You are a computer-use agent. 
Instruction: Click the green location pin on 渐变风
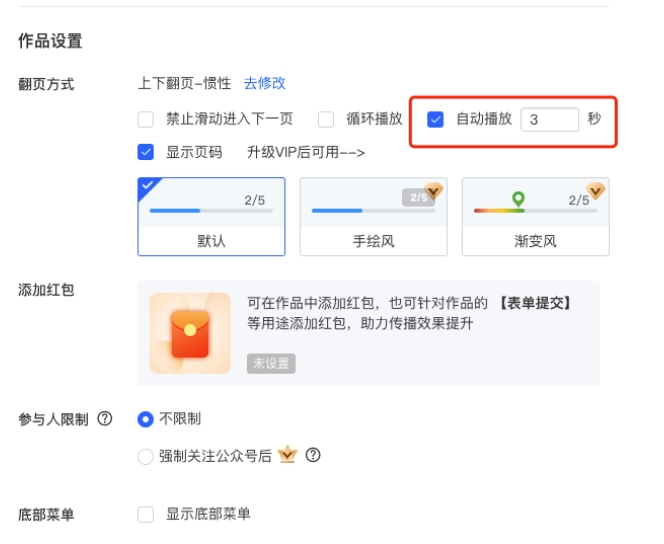point(518,199)
